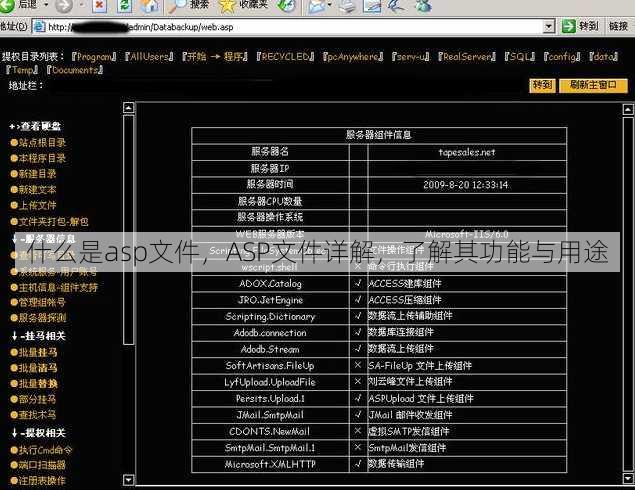The height and width of the screenshot is (490, 635).
Task: Open the 『RECYCLED』 directory link
Action: click(x=285, y=56)
